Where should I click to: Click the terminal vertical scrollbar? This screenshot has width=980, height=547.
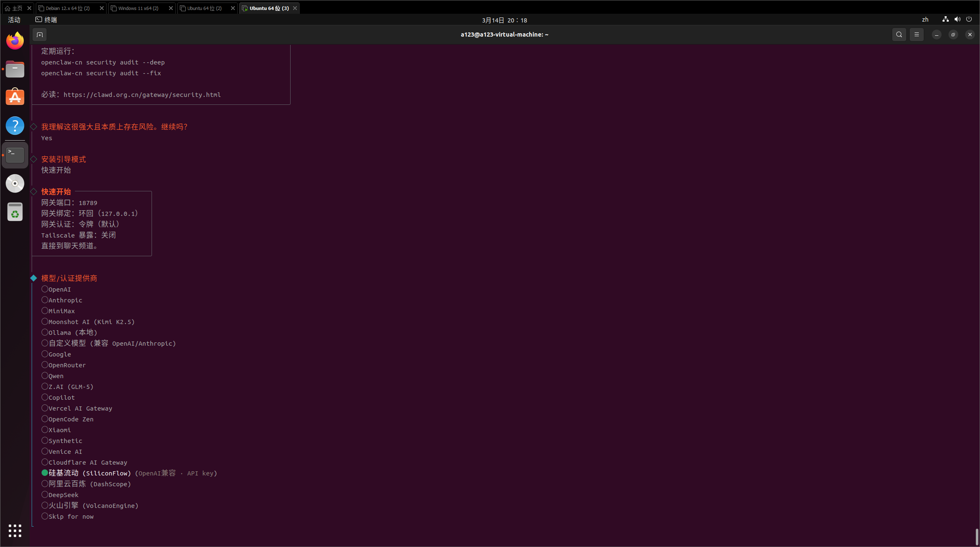click(977, 537)
